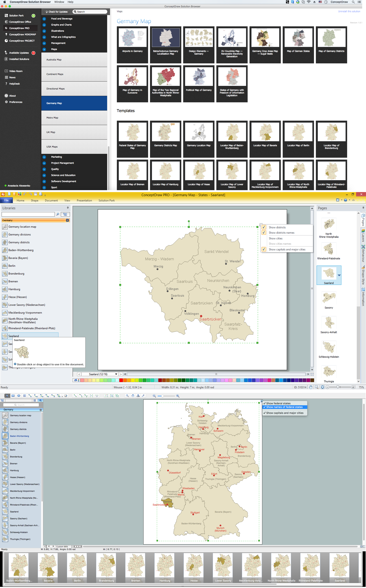Click the Germany Map solution icon
This screenshot has height=588, width=366.
coord(76,103)
